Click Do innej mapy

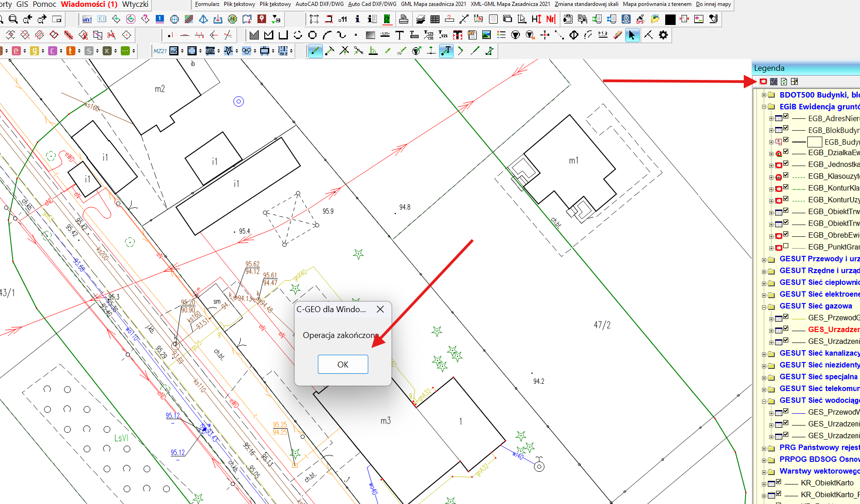713,4
